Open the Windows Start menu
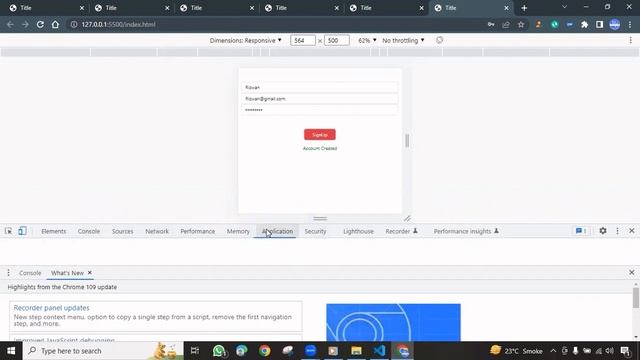The width and height of the screenshot is (640, 360). [11, 351]
